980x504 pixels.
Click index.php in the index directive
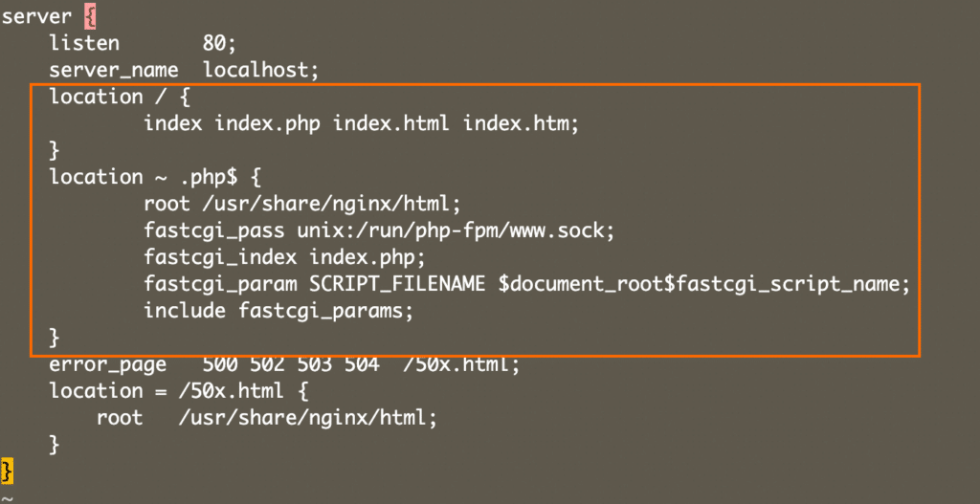[x=268, y=123]
